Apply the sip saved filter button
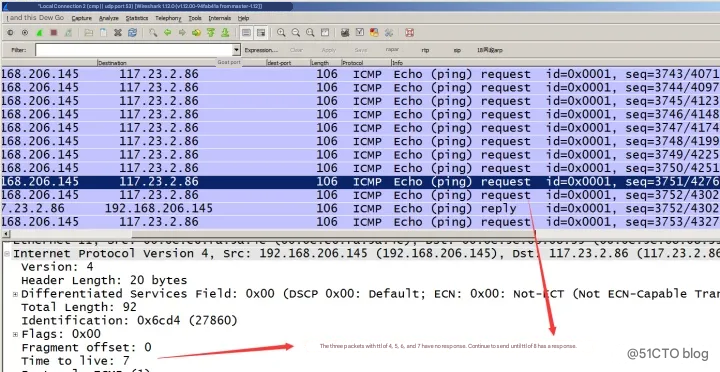This screenshot has width=720, height=372. [x=457, y=50]
